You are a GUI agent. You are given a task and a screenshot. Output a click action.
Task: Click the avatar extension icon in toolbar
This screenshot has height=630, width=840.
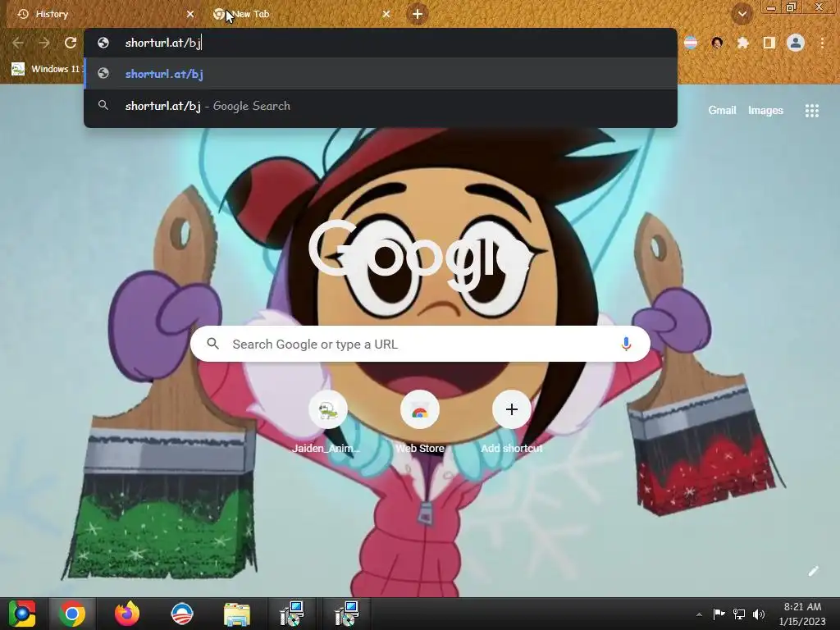click(717, 43)
